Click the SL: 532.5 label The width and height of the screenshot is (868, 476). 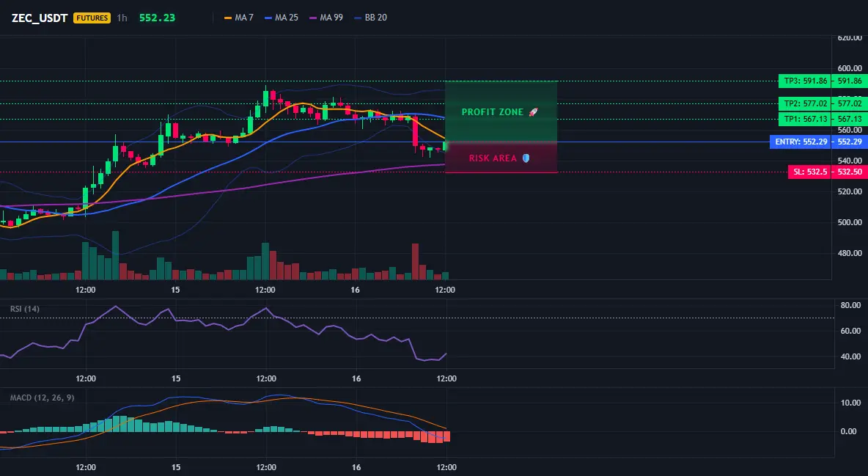(x=809, y=172)
